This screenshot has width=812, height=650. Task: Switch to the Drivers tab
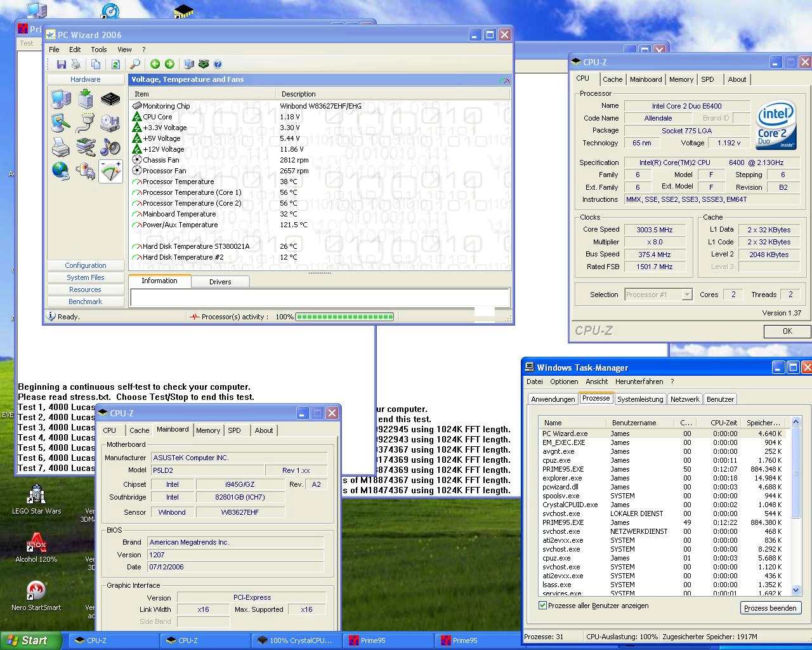pyautogui.click(x=220, y=282)
